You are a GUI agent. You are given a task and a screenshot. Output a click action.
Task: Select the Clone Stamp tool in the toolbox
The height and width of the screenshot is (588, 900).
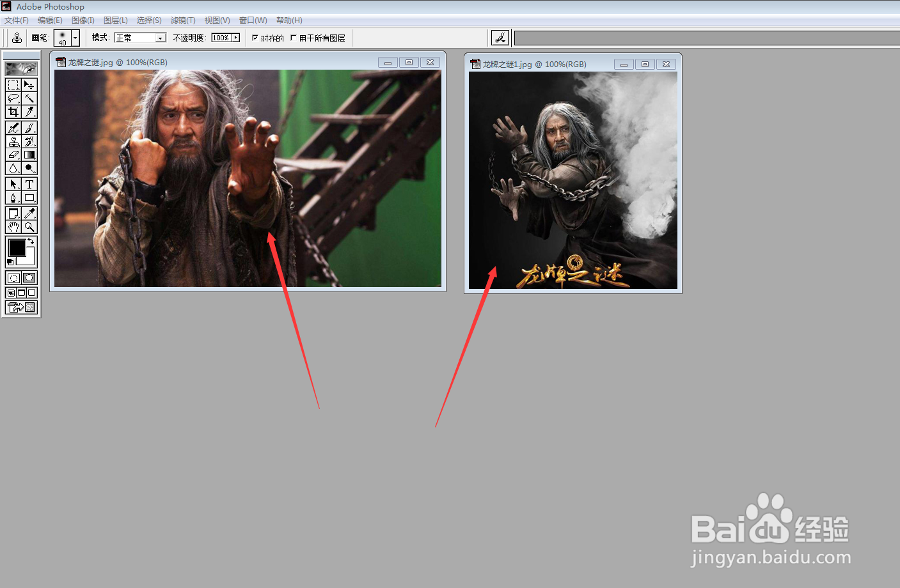(x=13, y=141)
